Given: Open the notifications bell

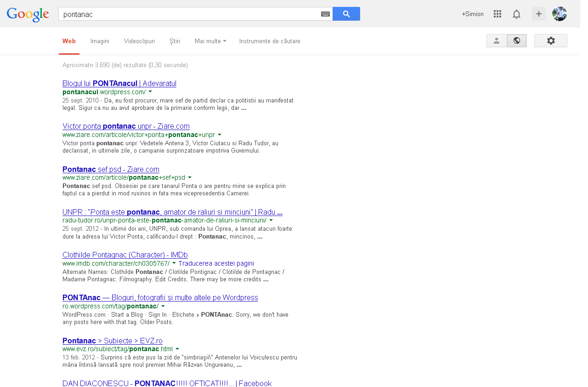Looking at the screenshot, I should tap(517, 14).
